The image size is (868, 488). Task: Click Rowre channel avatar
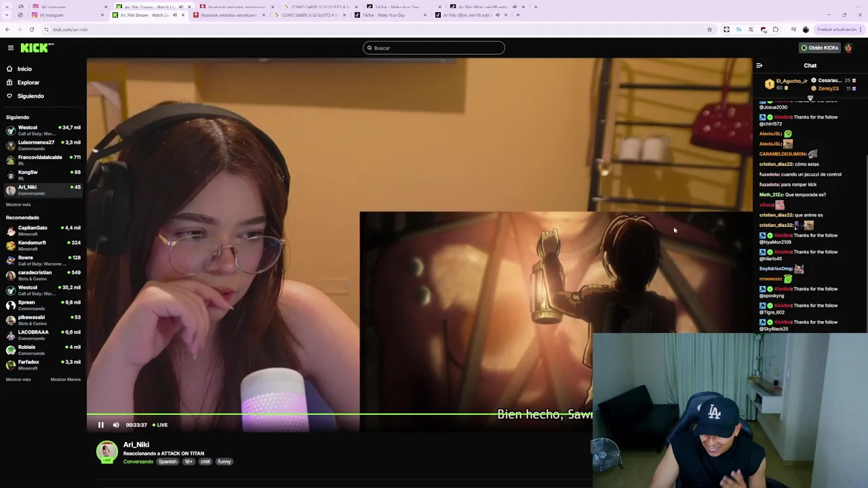pos(11,260)
